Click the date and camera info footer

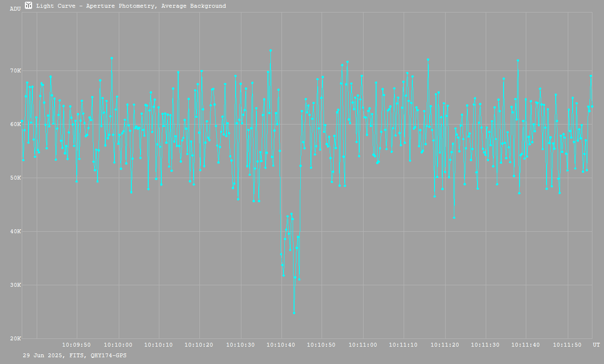click(x=75, y=355)
